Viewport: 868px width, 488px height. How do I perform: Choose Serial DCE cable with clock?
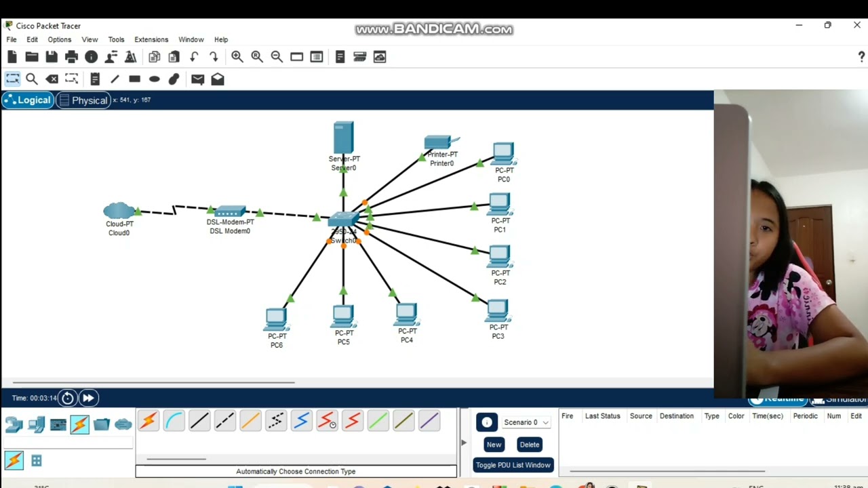pyautogui.click(x=327, y=422)
